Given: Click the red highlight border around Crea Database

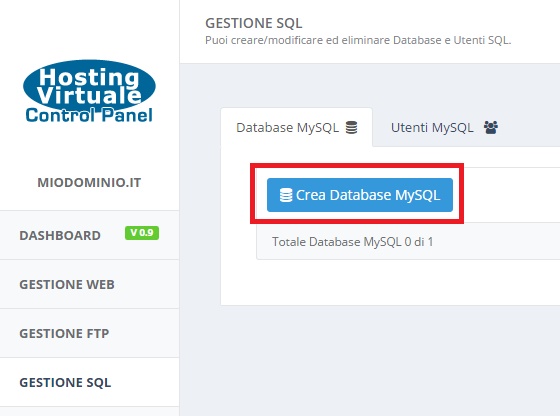Looking at the screenshot, I should coord(357,165).
